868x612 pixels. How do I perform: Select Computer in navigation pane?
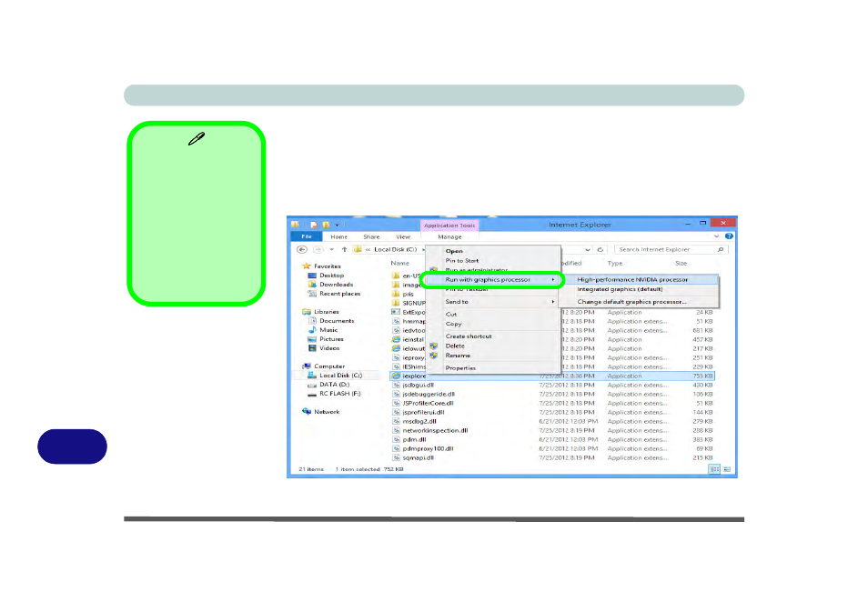pos(329,366)
